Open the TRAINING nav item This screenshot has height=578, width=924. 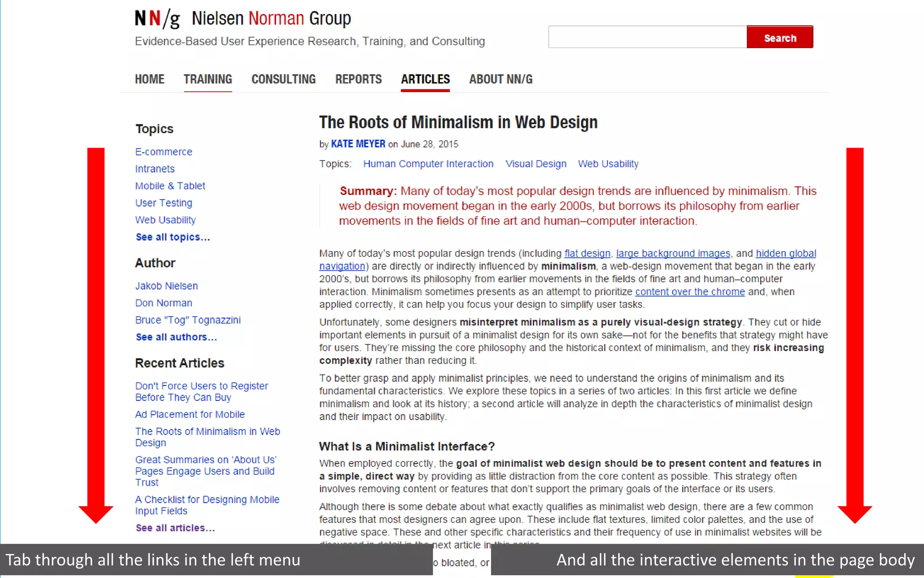[x=208, y=79]
